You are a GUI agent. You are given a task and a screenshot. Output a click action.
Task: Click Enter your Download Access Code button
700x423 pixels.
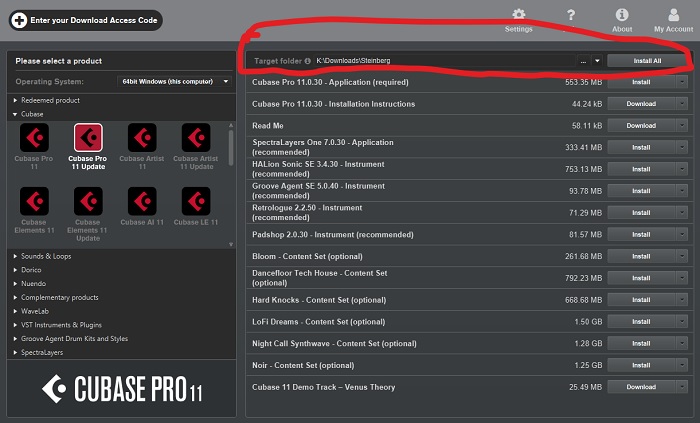click(x=85, y=20)
